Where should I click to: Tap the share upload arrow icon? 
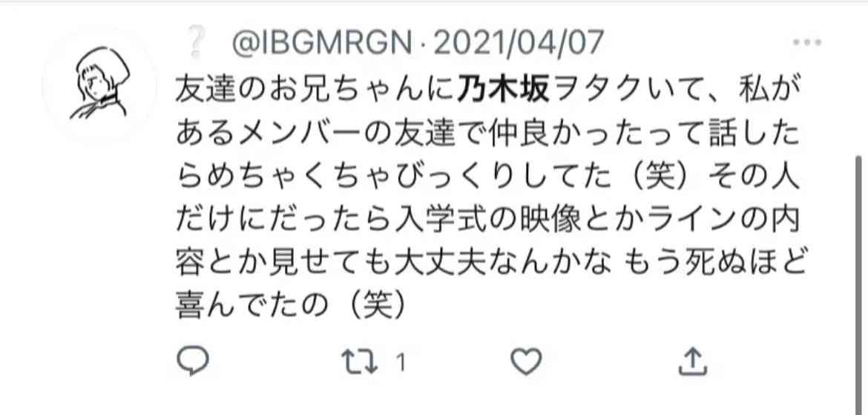[x=692, y=362]
